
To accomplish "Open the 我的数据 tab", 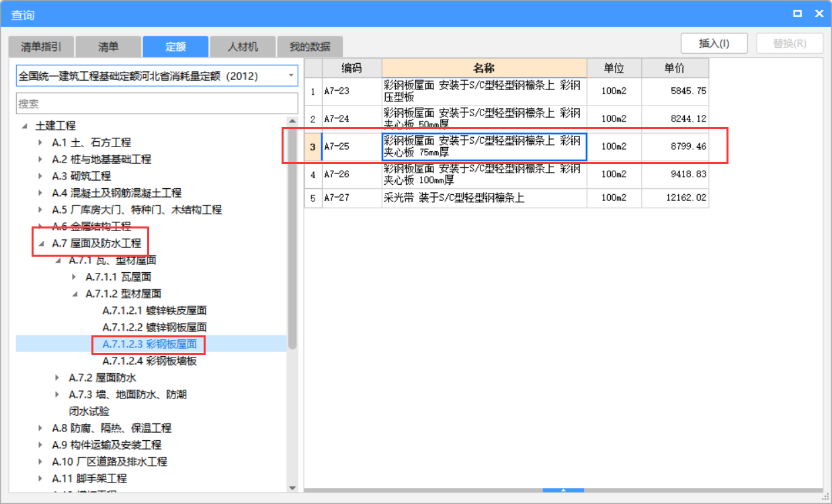I will [x=310, y=46].
